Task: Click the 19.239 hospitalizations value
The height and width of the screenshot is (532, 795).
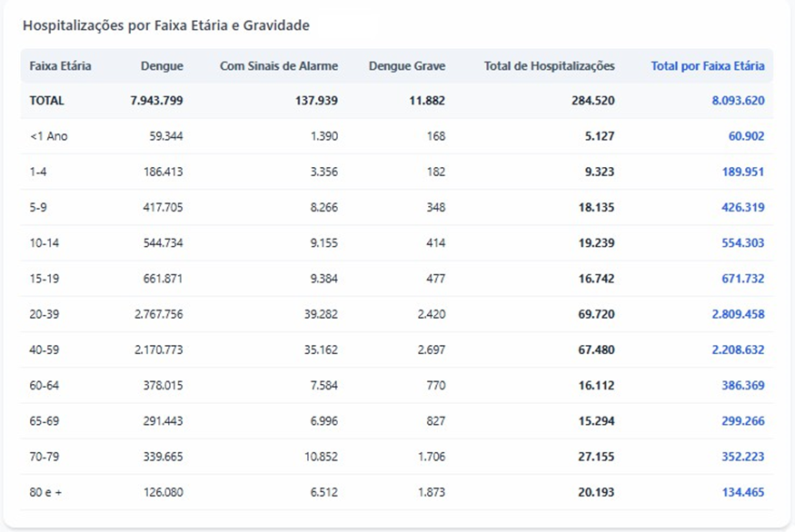Action: [x=595, y=243]
